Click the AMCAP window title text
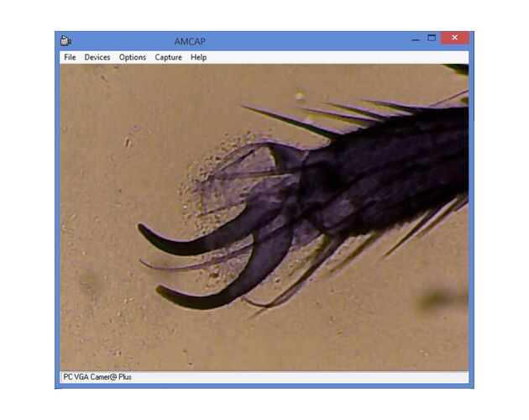Viewport: 529px width, 420px height. [x=190, y=41]
